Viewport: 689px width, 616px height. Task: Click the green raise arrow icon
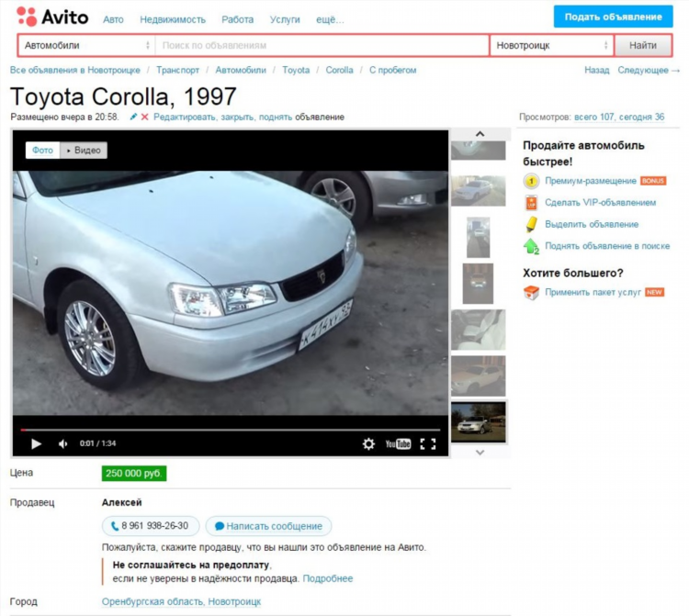point(531,246)
